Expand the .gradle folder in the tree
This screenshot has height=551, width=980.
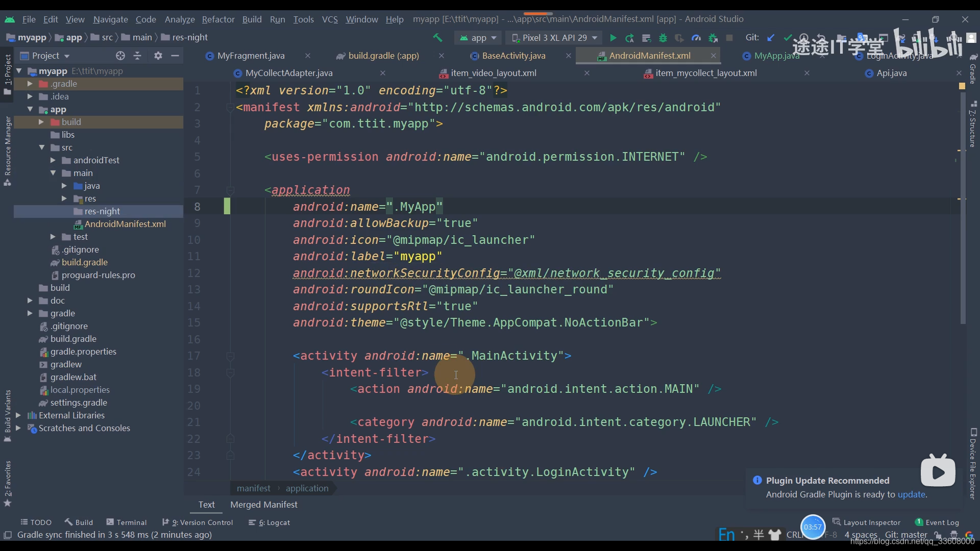(x=30, y=84)
